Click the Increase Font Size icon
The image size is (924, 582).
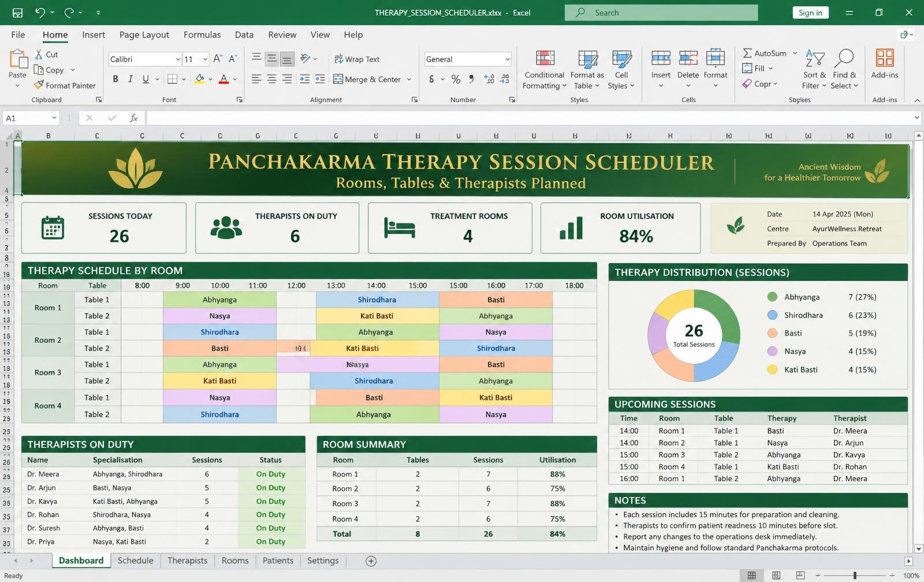(x=218, y=59)
